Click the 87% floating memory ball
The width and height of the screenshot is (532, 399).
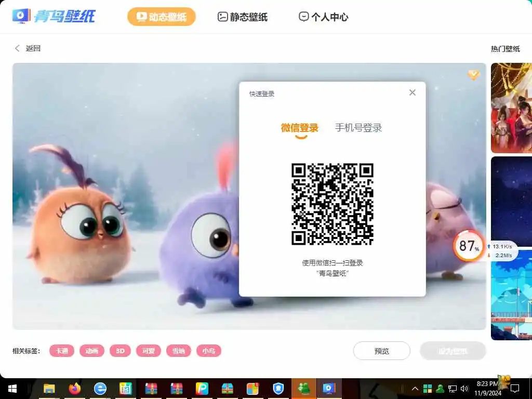[x=469, y=246]
